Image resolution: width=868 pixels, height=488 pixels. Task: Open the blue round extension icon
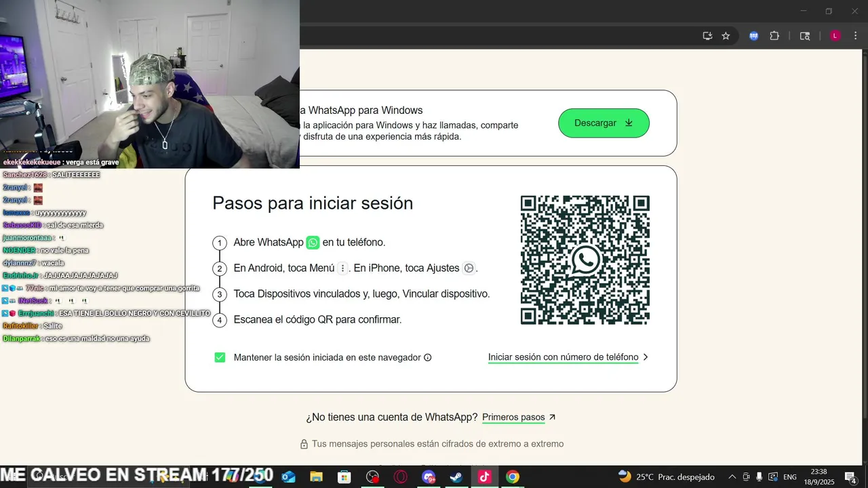point(753,36)
